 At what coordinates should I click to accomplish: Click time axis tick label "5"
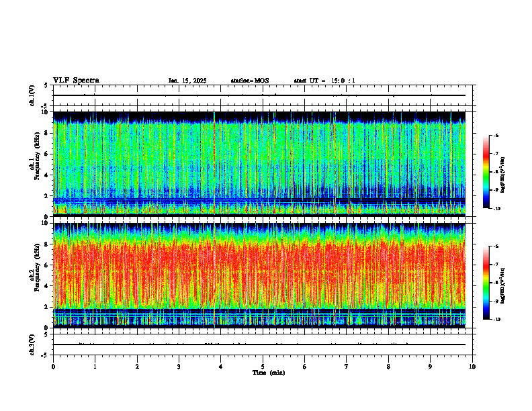[263, 366]
